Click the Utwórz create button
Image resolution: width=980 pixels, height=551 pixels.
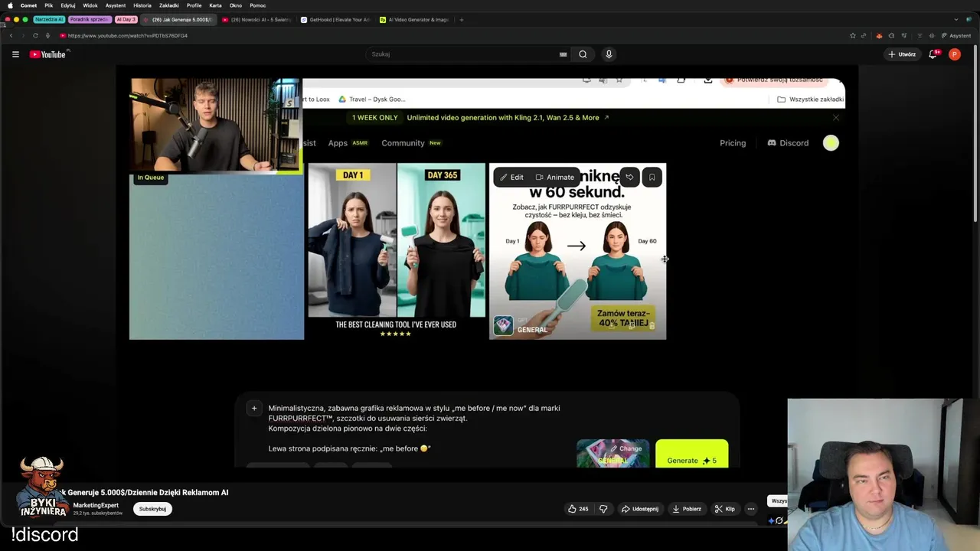(x=902, y=54)
